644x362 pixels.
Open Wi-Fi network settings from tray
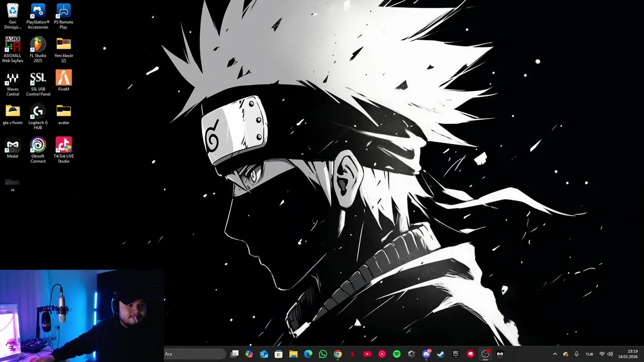[x=602, y=354]
